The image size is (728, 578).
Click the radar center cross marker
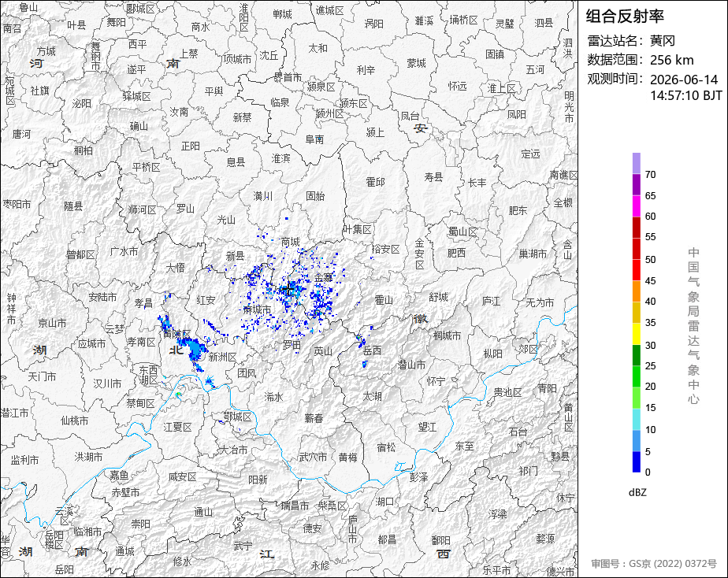click(x=289, y=291)
